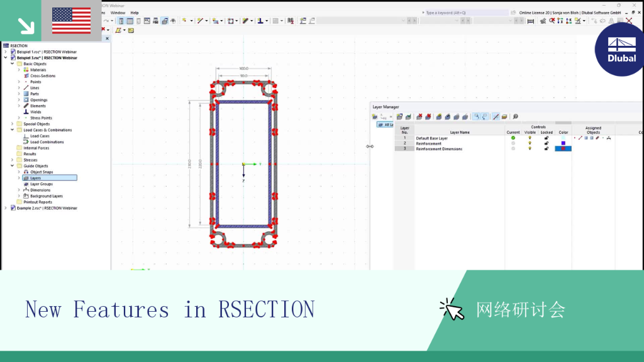The height and width of the screenshot is (362, 644).
Task: Expand the Points tree item
Action: pos(19,82)
